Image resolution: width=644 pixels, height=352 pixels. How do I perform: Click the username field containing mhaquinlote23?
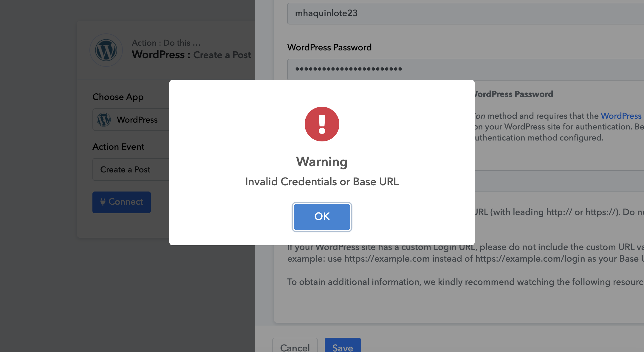pos(465,13)
